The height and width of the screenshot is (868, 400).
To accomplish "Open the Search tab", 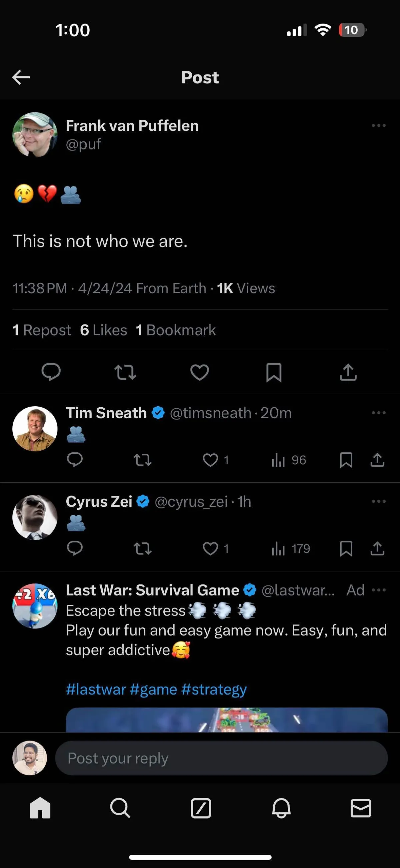I will (x=120, y=808).
